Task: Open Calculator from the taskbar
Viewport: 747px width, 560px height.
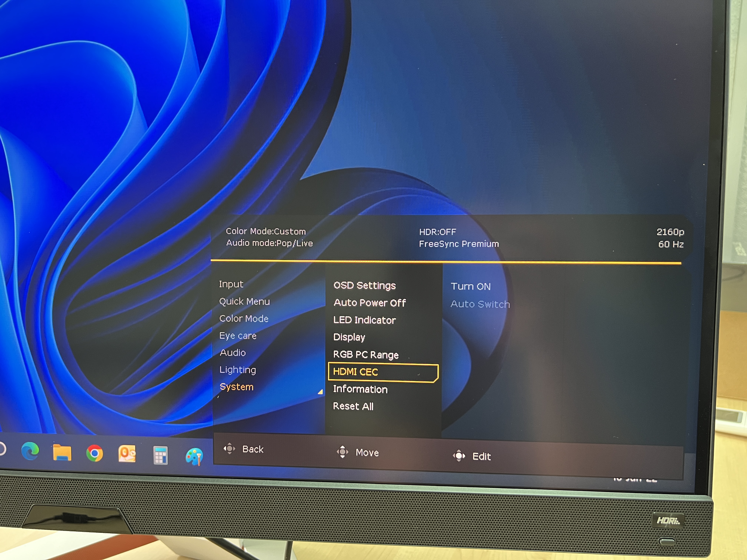Action: [160, 455]
